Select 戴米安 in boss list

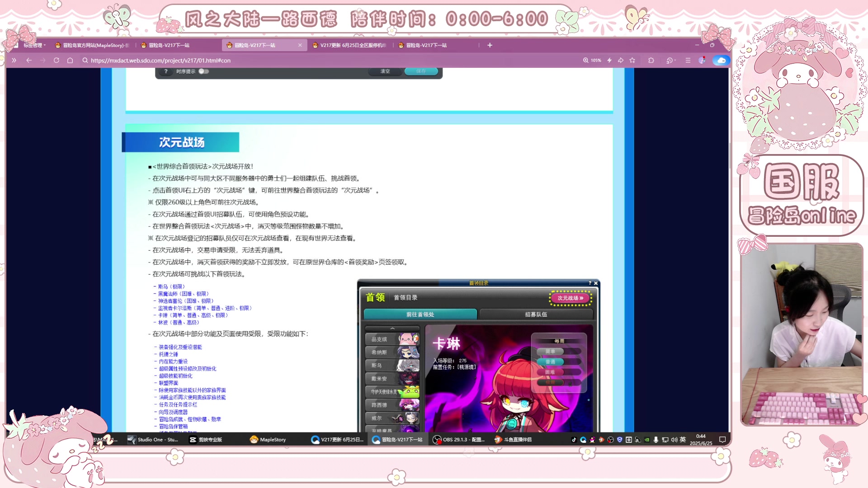392,379
